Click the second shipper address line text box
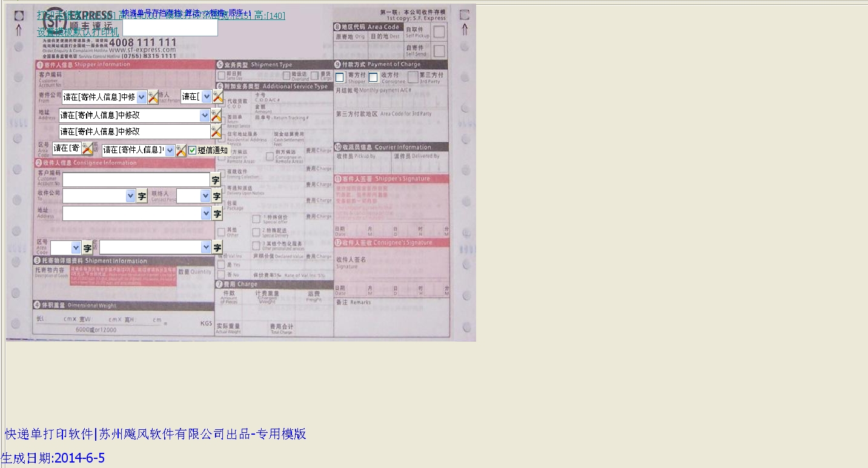The width and height of the screenshot is (868, 468). click(x=134, y=131)
